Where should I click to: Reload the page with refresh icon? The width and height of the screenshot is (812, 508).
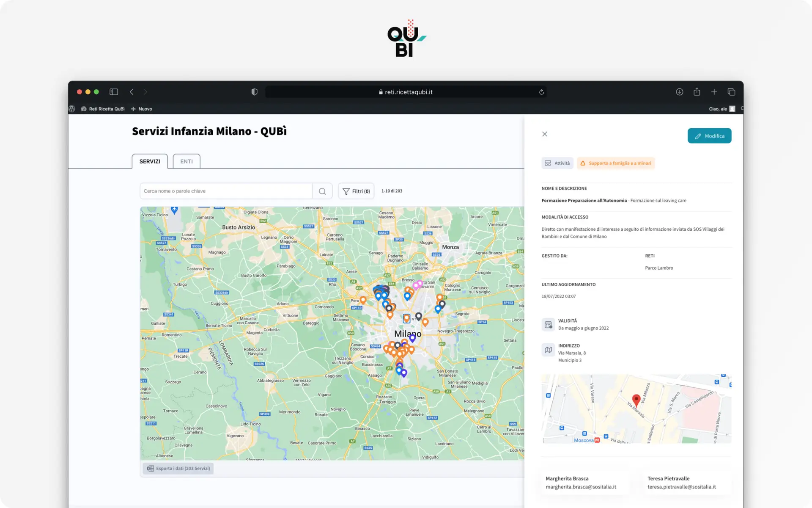(541, 92)
